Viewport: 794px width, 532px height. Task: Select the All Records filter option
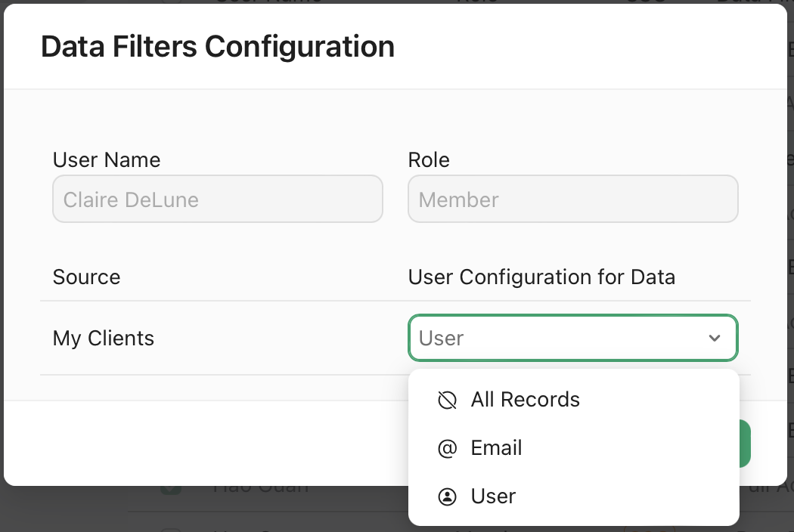[525, 399]
